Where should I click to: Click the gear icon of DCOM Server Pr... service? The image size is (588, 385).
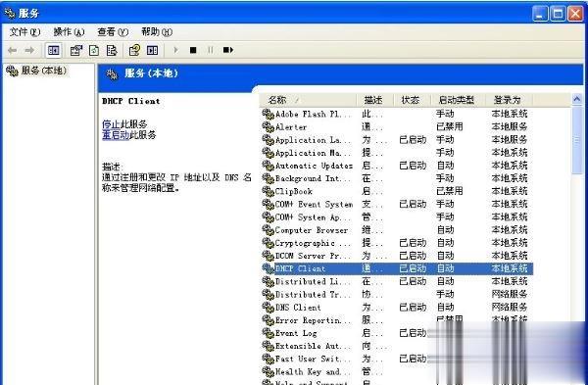pyautogui.click(x=268, y=256)
